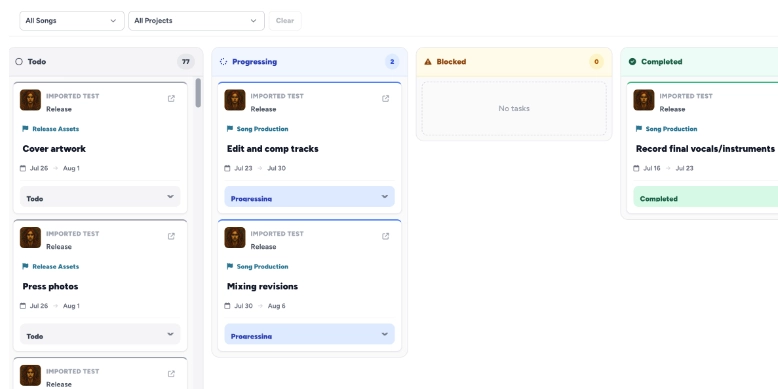This screenshot has width=778, height=389.
Task: Click the Blocked count badge 0
Action: coord(596,62)
